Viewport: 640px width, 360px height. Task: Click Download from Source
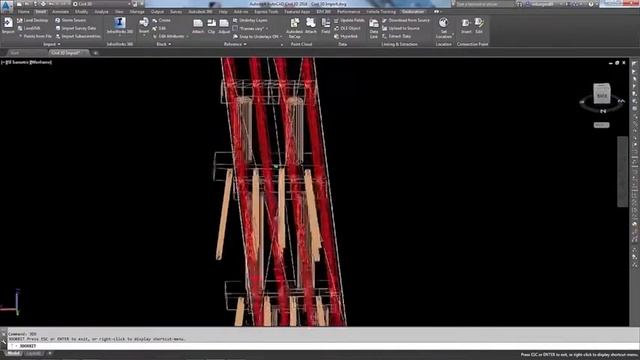(406, 20)
